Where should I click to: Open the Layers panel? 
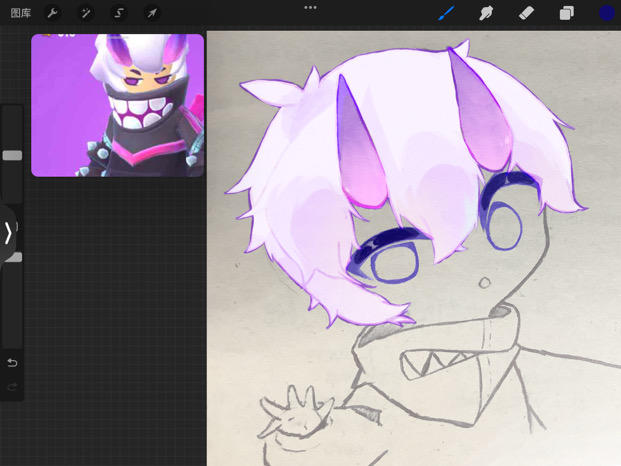[567, 13]
